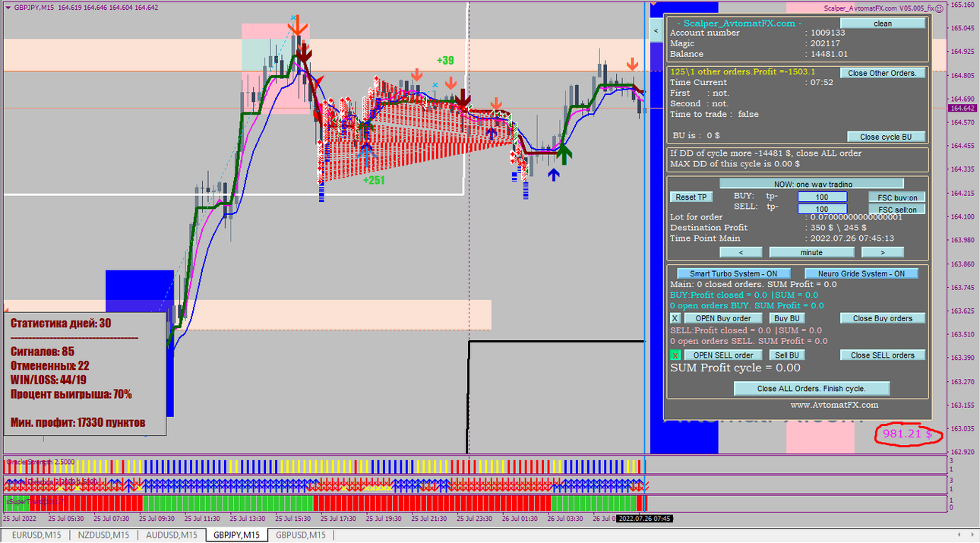Click the 'SUM Profit cycle = 0.00' text
Image resolution: width=980 pixels, height=543 pixels.
click(x=735, y=368)
